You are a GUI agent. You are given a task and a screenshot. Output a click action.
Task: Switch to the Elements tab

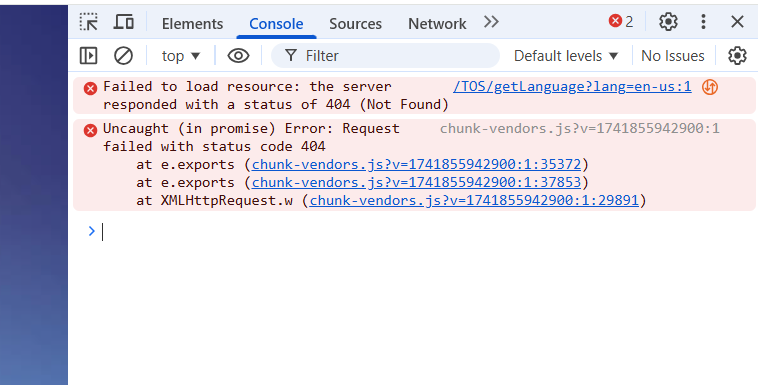click(x=192, y=24)
